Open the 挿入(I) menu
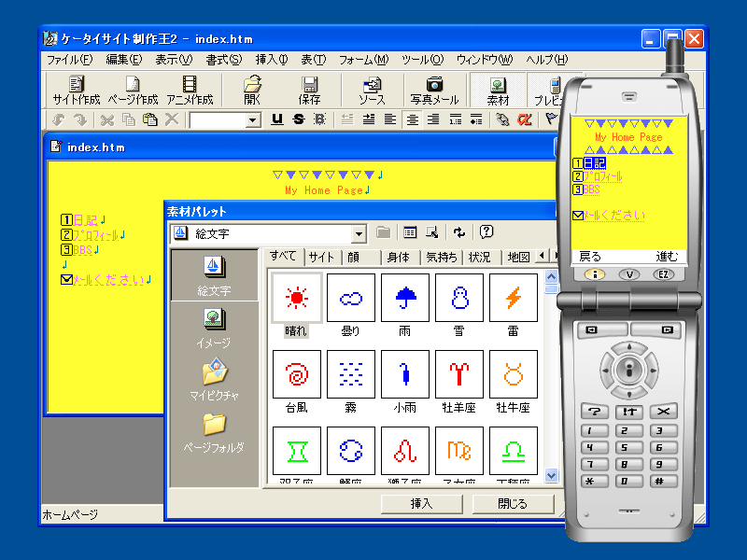This screenshot has width=747, height=560. point(272,60)
